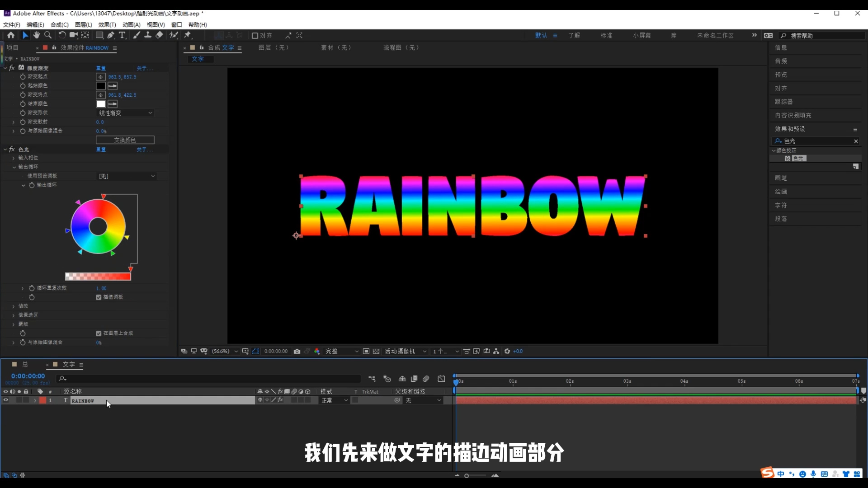The width and height of the screenshot is (868, 488).
Task: Select the Hand tool
Action: point(36,35)
